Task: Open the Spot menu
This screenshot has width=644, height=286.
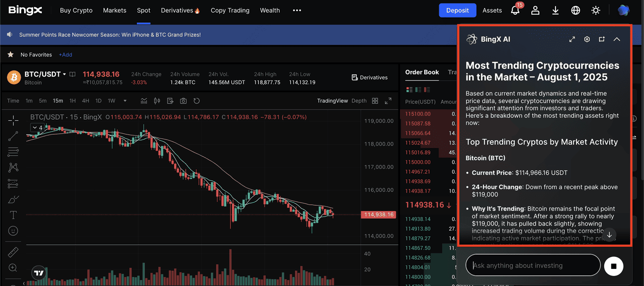Action: (143, 10)
